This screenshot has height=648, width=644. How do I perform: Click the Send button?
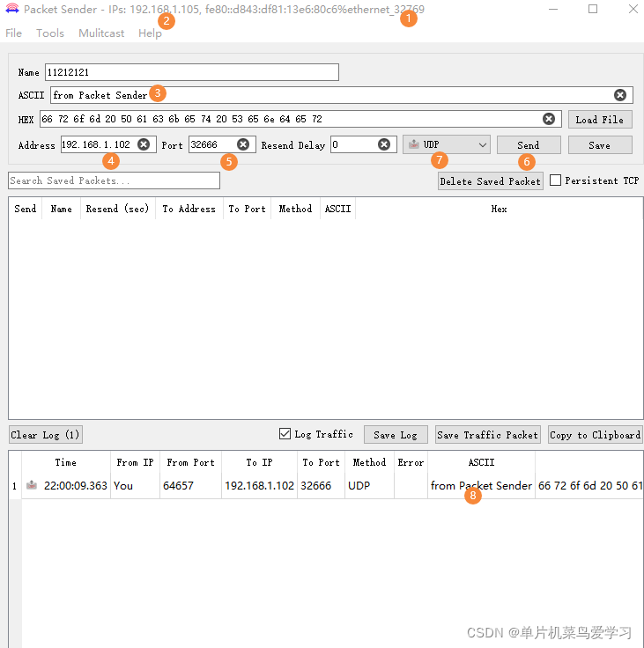click(529, 145)
